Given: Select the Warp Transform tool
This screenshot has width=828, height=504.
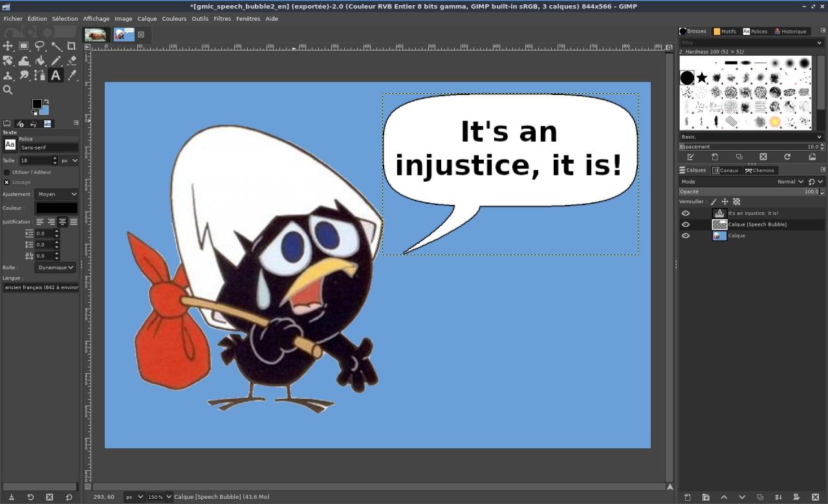Looking at the screenshot, I should [24, 61].
